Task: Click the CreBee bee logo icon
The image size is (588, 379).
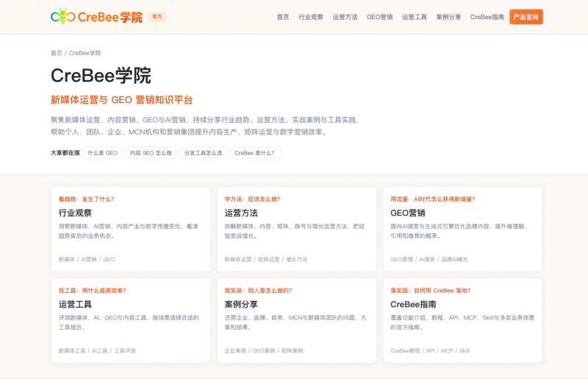Action: [63, 16]
